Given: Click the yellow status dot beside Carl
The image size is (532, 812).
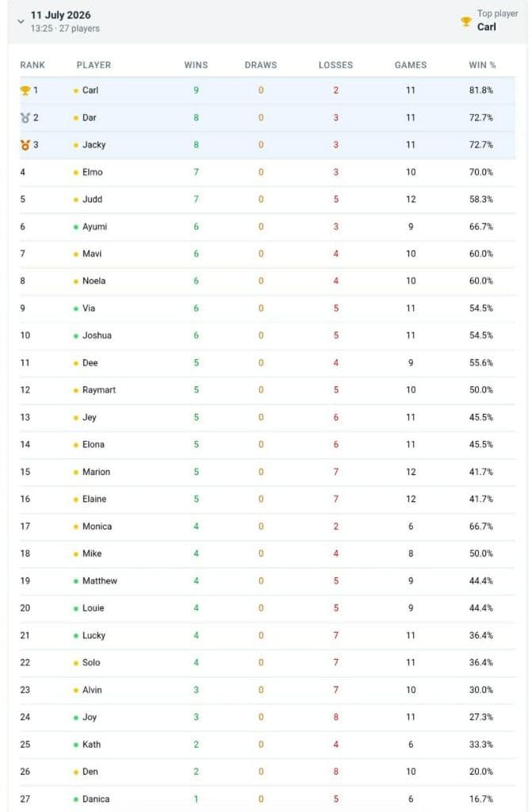Looking at the screenshot, I should point(76,90).
